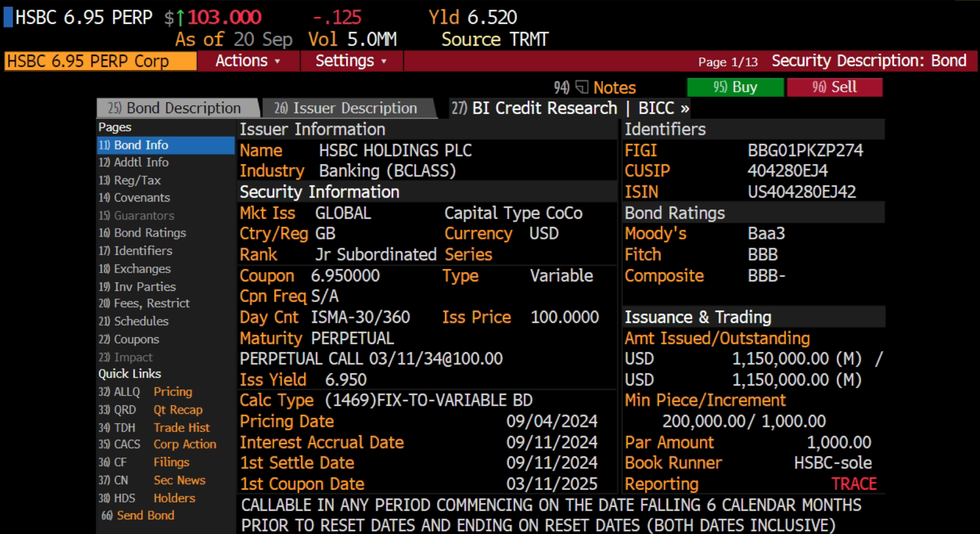The image size is (980, 534).
Task: Click the price 103.000 in header
Action: [224, 17]
